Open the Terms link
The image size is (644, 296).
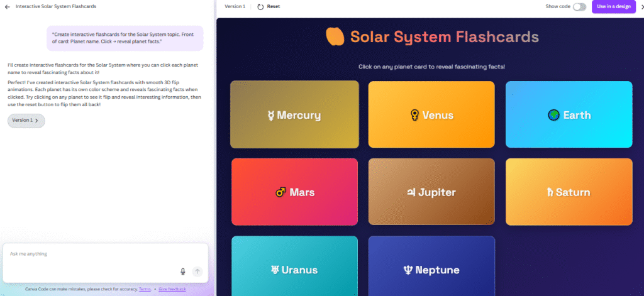click(x=145, y=289)
